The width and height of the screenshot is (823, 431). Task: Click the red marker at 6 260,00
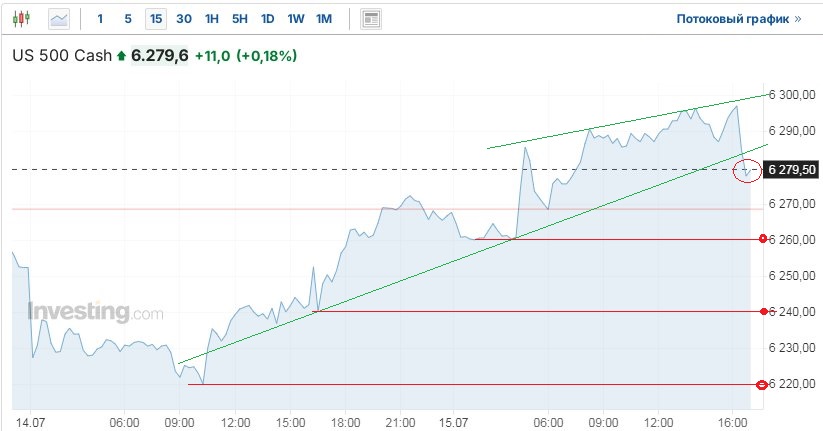[763, 239]
